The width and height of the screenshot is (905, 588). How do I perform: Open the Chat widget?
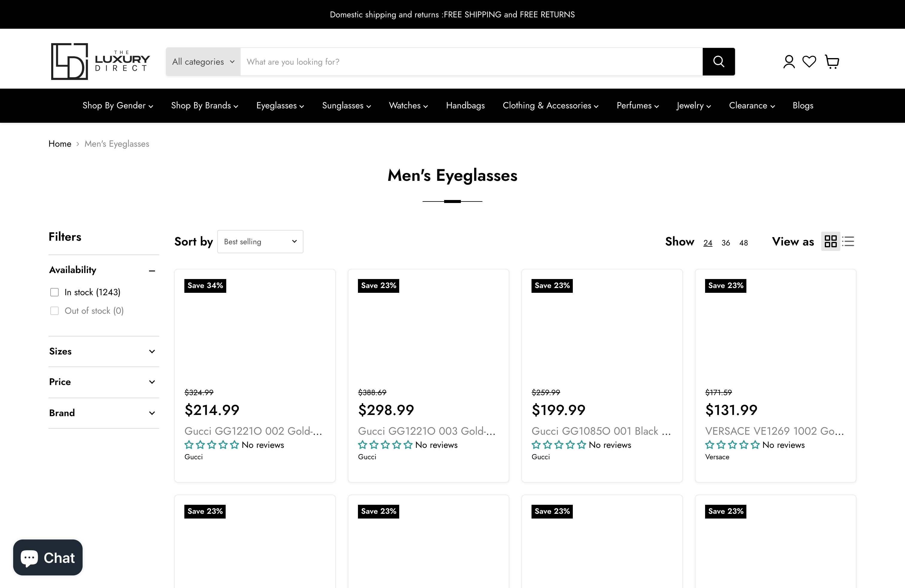coord(48,557)
